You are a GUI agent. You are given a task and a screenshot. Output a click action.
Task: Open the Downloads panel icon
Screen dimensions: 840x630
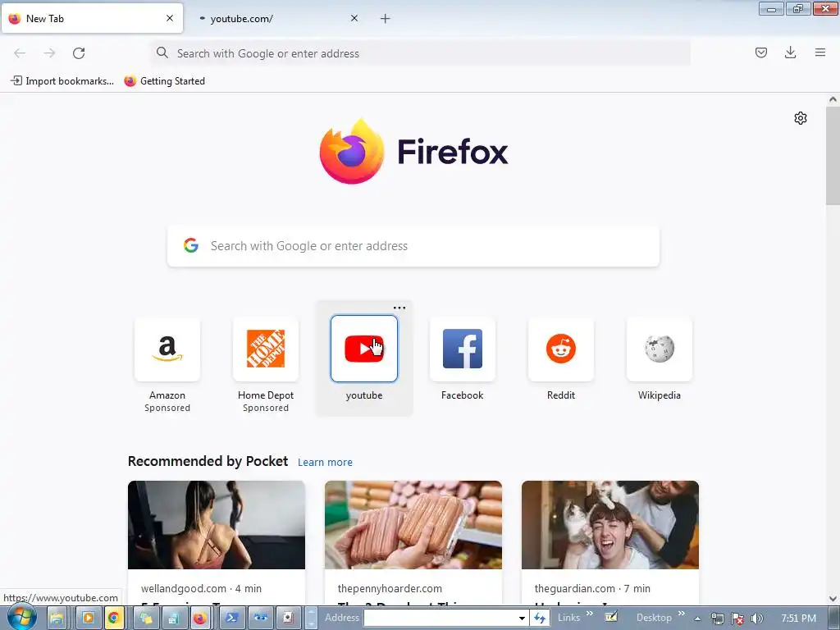click(x=790, y=52)
